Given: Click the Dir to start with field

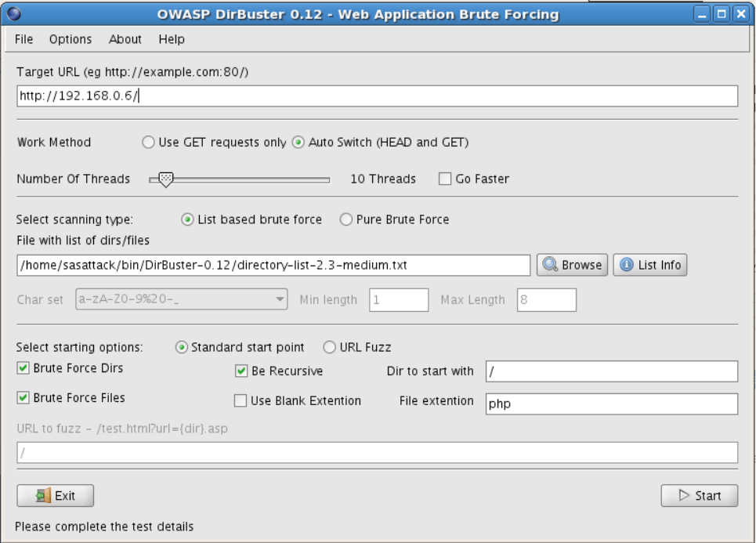Looking at the screenshot, I should (x=611, y=371).
